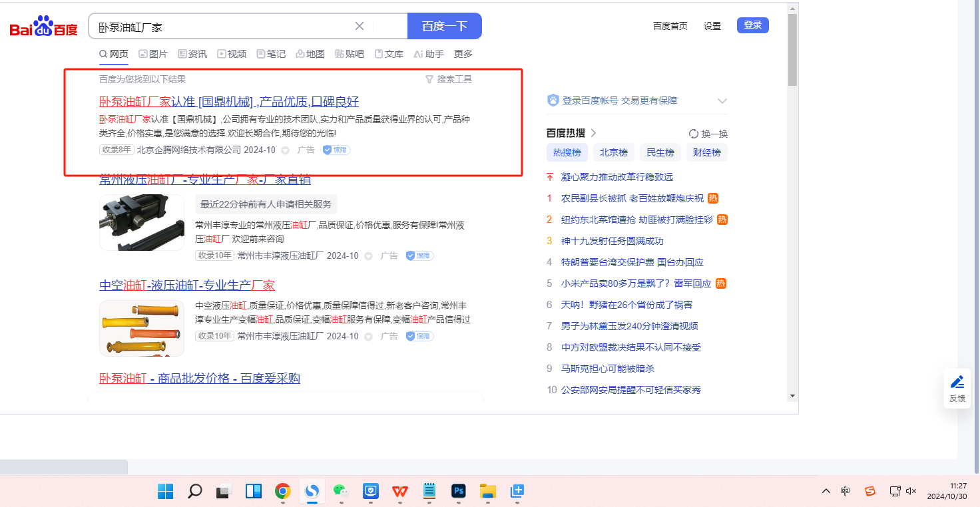This screenshot has height=507, width=980.
Task: Show hidden system tray icons
Action: (x=826, y=491)
